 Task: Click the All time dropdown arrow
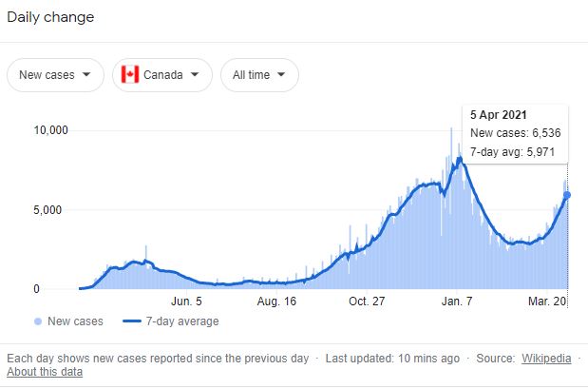point(282,74)
